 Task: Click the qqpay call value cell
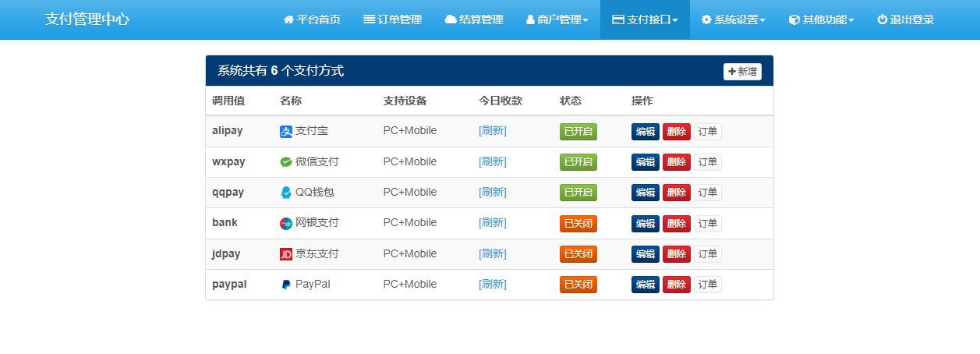228,192
